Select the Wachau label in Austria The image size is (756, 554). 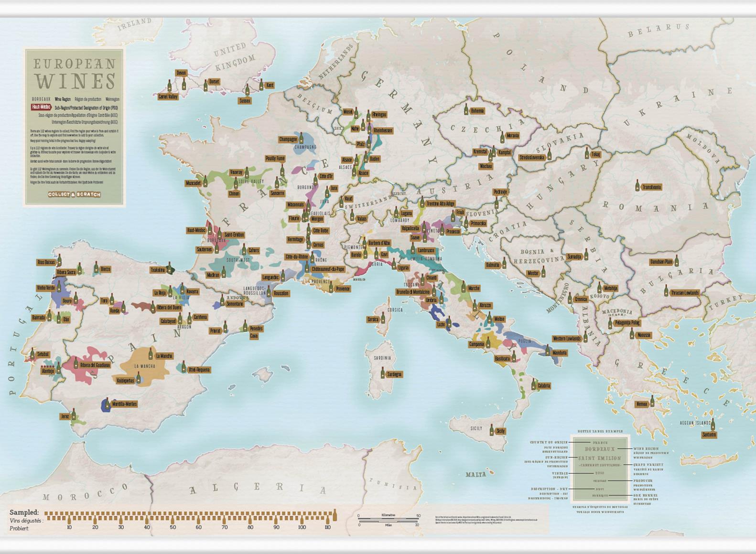pyautogui.click(x=486, y=166)
